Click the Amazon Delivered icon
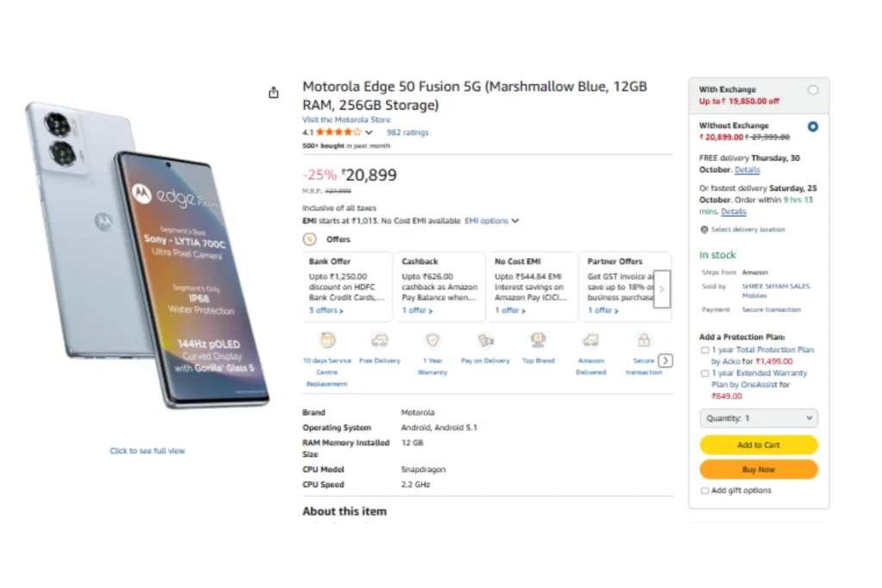Viewport: 882px width, 588px height. 591,341
